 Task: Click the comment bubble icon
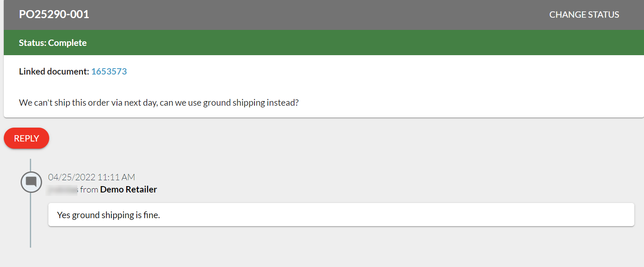pos(31,182)
